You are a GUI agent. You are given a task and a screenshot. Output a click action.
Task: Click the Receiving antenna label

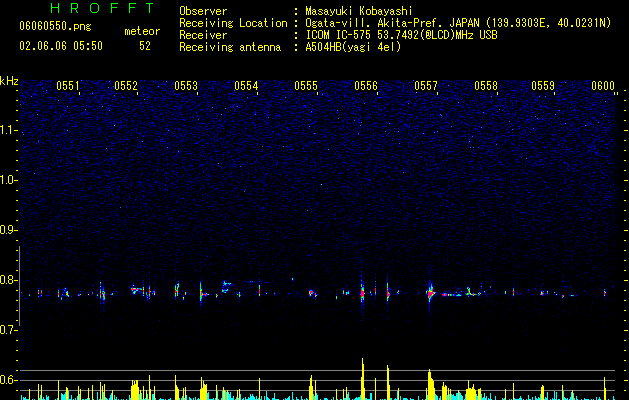pyautogui.click(x=230, y=47)
